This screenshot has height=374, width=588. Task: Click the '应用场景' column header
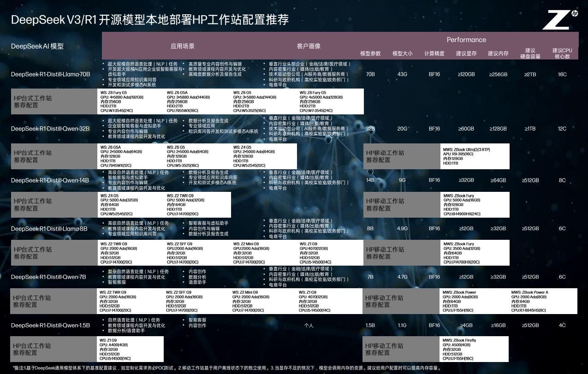point(183,46)
